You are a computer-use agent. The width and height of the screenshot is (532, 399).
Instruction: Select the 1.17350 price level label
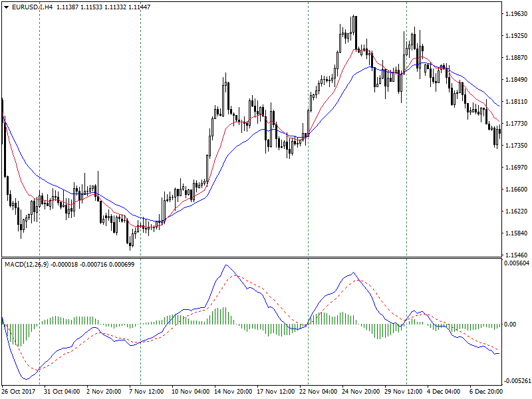[x=517, y=145]
